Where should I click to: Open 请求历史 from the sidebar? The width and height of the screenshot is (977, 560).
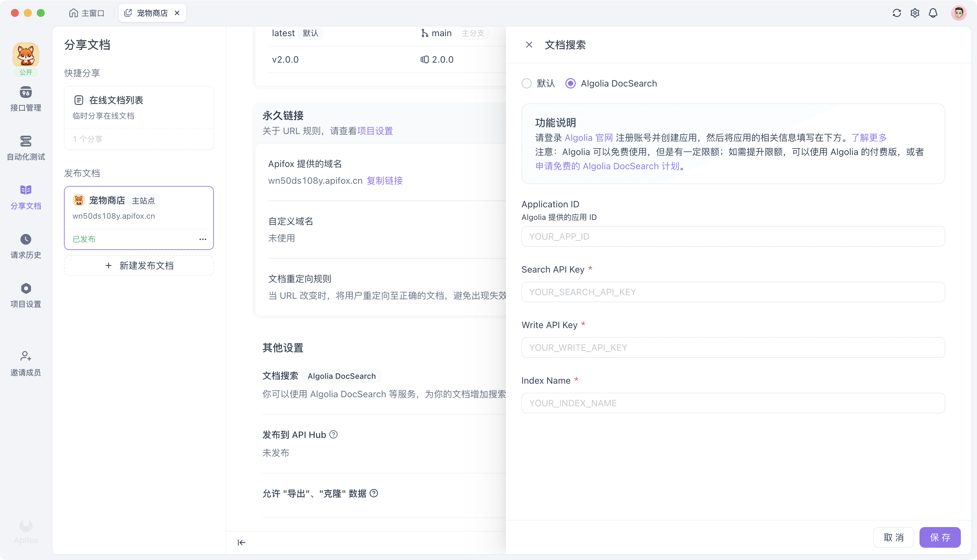tap(26, 246)
